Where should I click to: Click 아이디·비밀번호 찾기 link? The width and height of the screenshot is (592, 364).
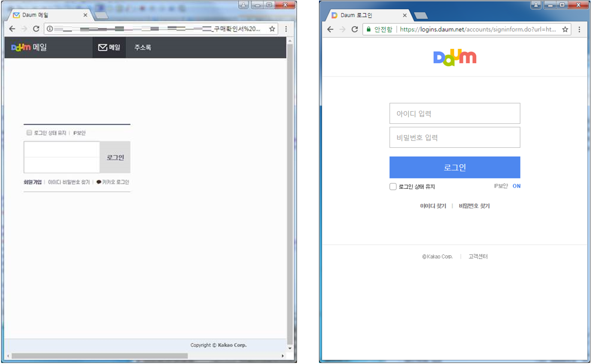pyautogui.click(x=69, y=182)
